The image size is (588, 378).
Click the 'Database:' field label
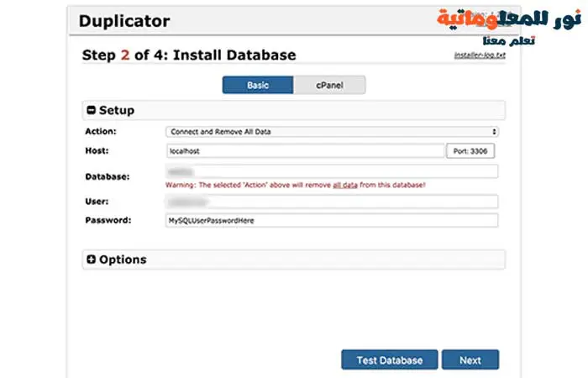tap(108, 176)
